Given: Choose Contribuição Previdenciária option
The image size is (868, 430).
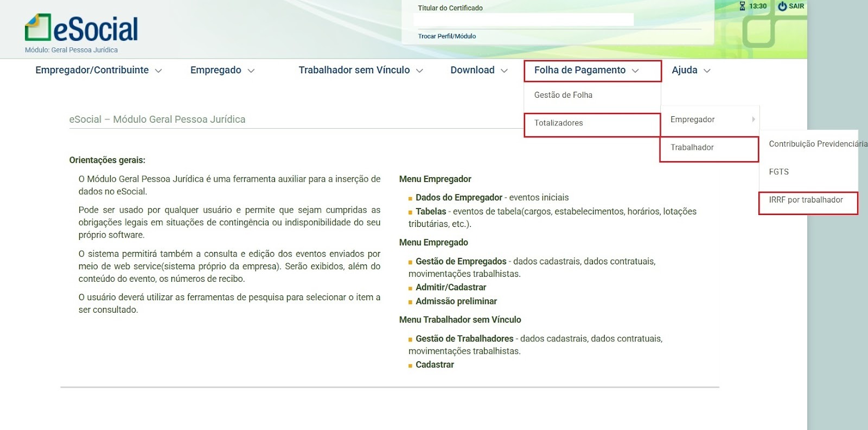Looking at the screenshot, I should (818, 144).
